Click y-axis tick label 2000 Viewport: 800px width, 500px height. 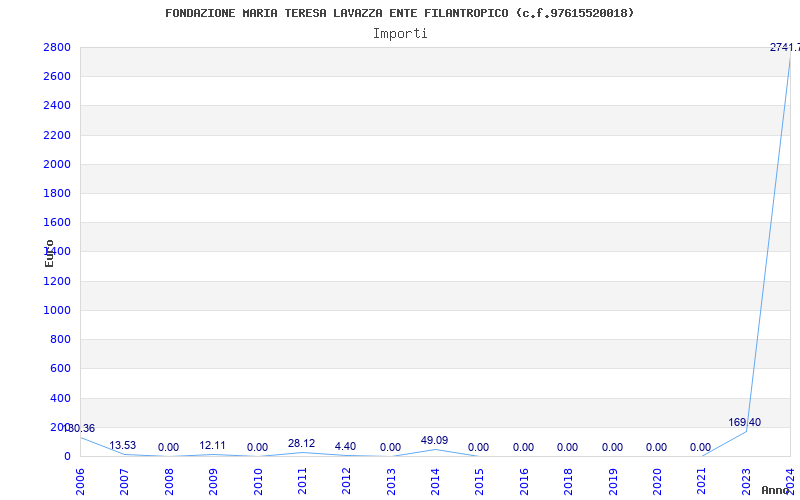[57, 164]
